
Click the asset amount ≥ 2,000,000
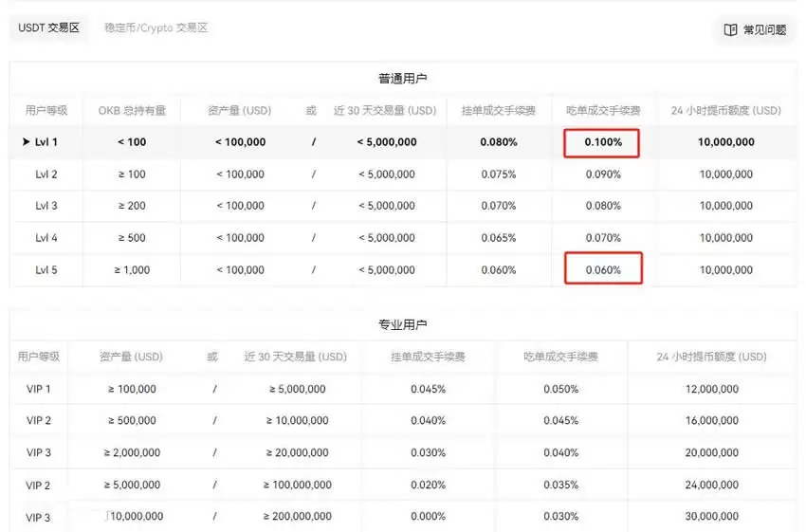click(132, 453)
